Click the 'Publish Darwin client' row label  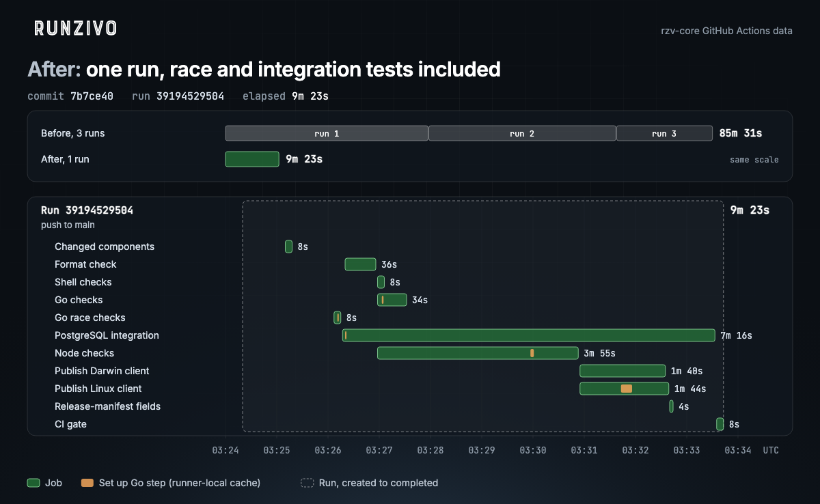(102, 371)
